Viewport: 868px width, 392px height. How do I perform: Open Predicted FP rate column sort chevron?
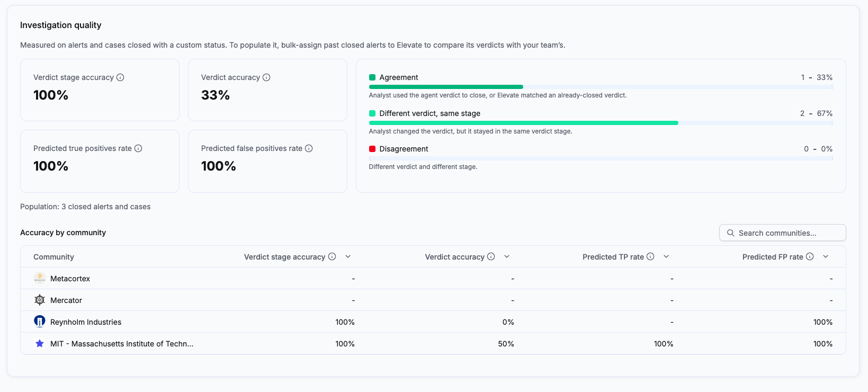point(826,256)
